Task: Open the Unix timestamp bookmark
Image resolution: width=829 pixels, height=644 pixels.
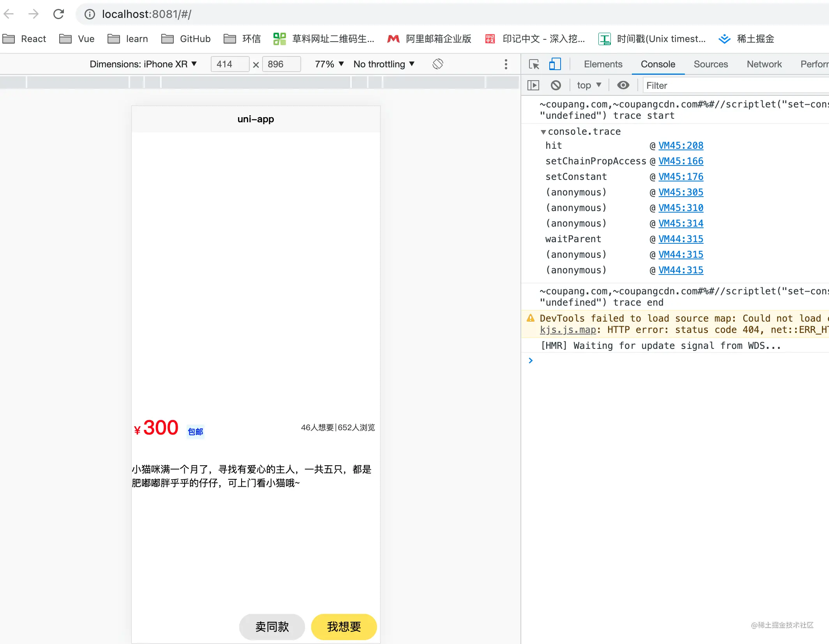Action: (652, 39)
